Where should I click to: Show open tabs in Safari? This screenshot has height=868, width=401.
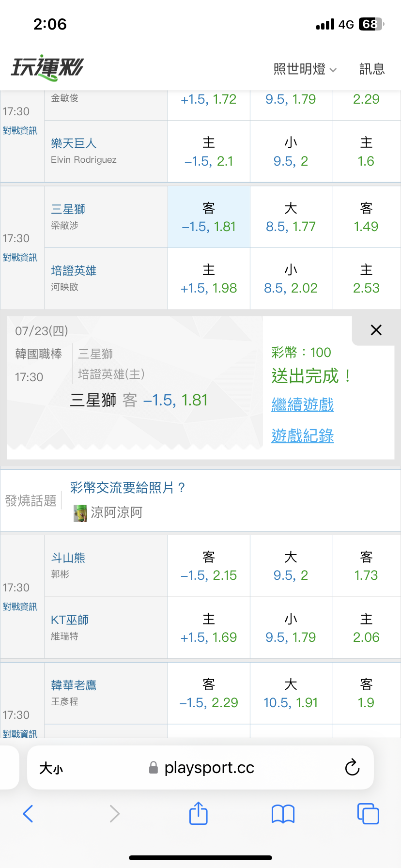(368, 813)
